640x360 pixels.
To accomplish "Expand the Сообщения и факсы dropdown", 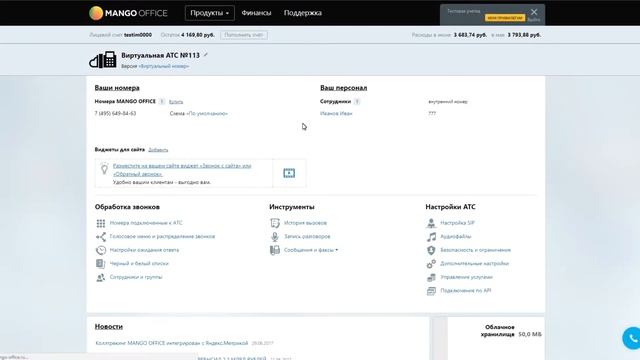I will click(311, 250).
